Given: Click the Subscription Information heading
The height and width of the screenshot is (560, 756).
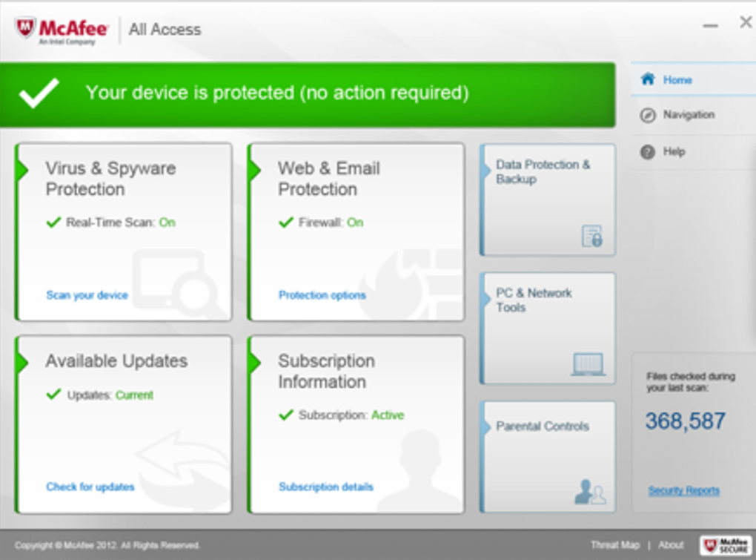Looking at the screenshot, I should point(326,371).
